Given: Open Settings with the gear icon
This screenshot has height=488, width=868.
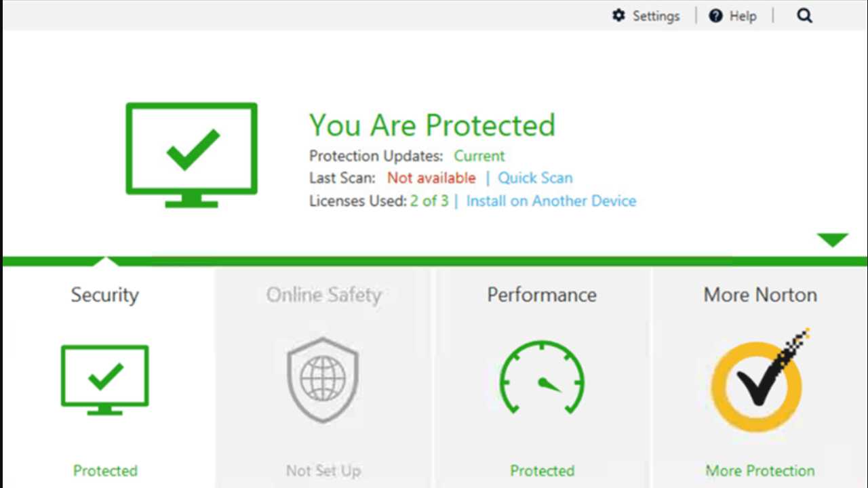Looking at the screenshot, I should pos(618,16).
